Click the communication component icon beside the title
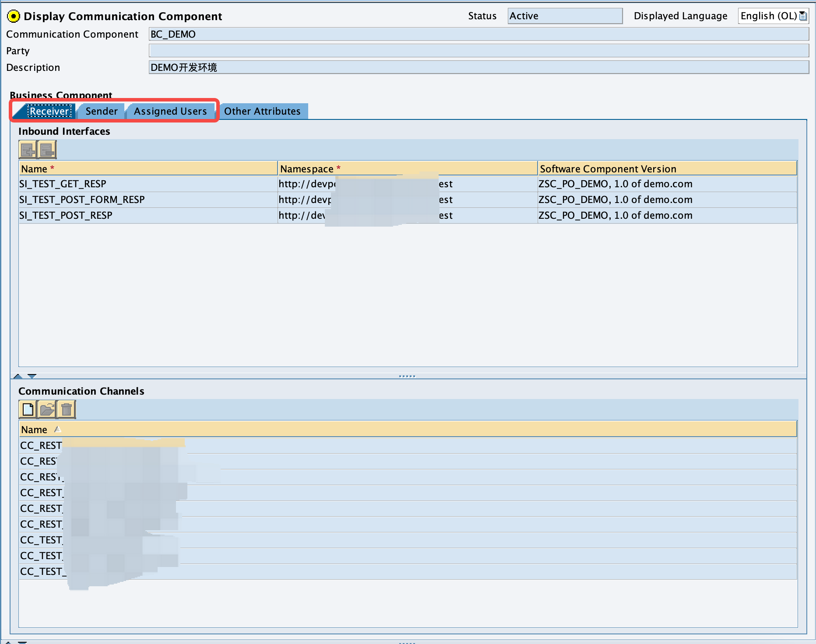 (x=14, y=17)
